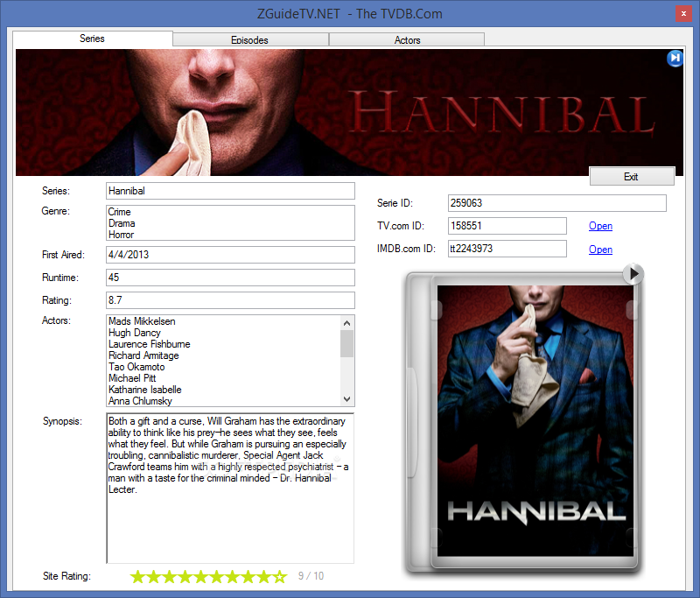The image size is (700, 598).
Task: Click the Crime genre entry
Action: coord(119,212)
